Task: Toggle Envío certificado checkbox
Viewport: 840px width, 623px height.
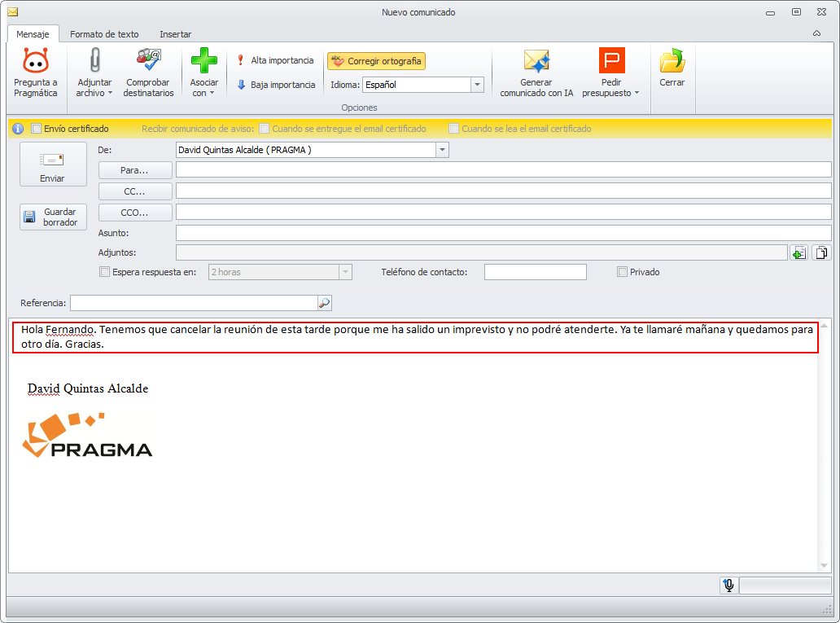Action: 37,129
